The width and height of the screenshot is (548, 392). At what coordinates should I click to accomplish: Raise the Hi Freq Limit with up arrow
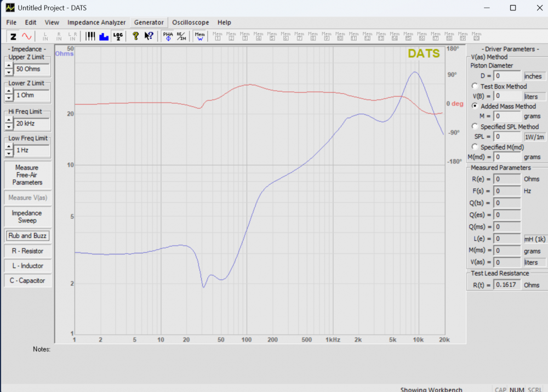pyautogui.click(x=9, y=120)
